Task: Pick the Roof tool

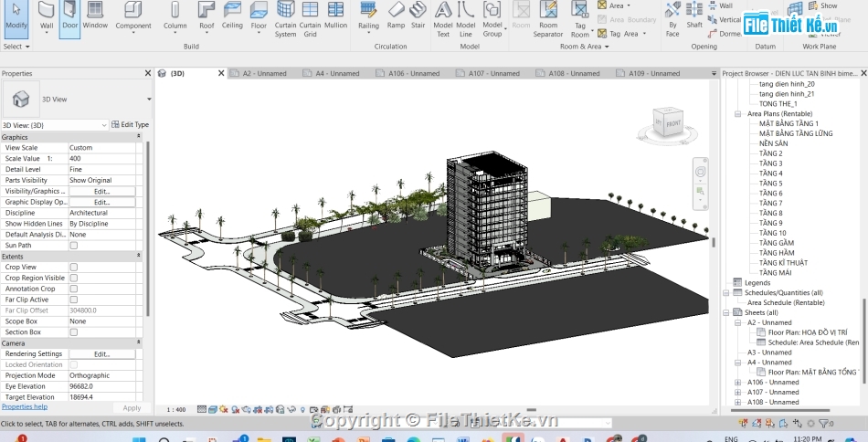Action: (x=206, y=16)
